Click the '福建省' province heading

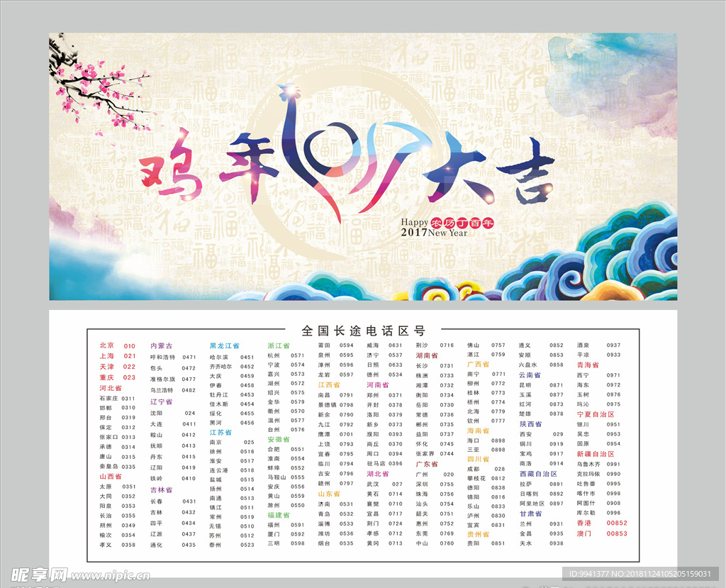(279, 515)
